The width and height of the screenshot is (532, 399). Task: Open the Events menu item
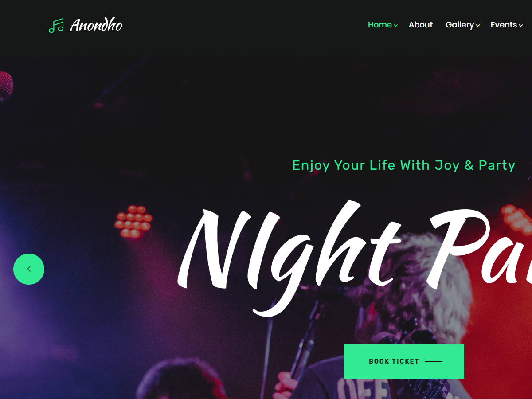click(504, 25)
